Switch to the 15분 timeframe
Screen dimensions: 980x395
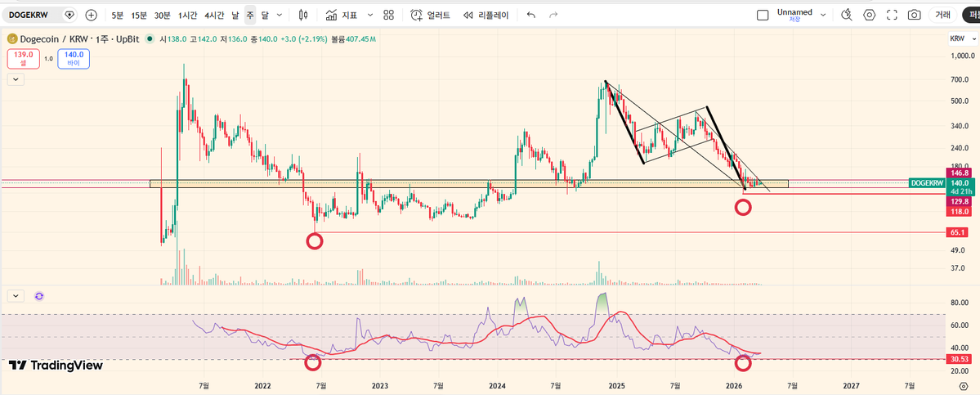(139, 15)
